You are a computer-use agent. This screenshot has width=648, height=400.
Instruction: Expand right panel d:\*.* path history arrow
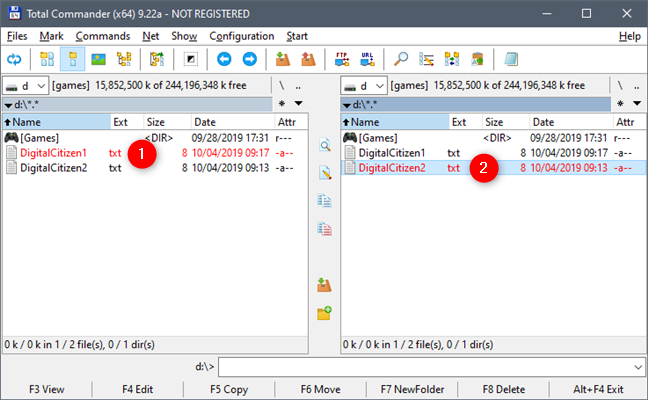pyautogui.click(x=347, y=105)
